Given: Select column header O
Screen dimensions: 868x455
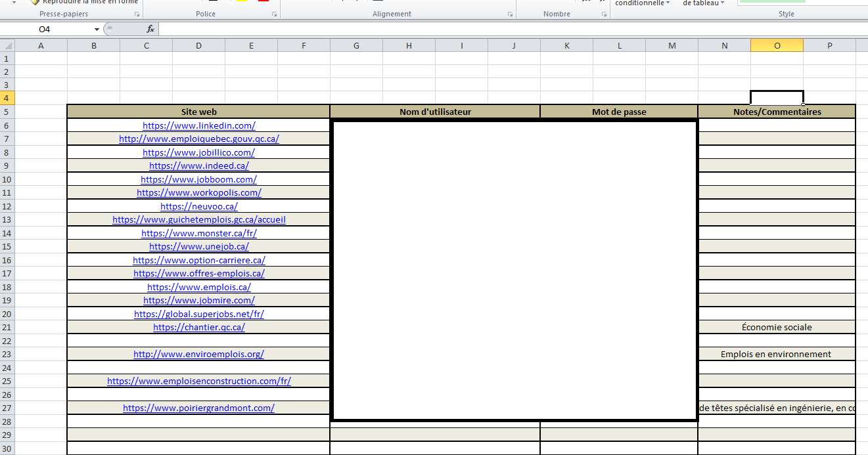Looking at the screenshot, I should (777, 45).
